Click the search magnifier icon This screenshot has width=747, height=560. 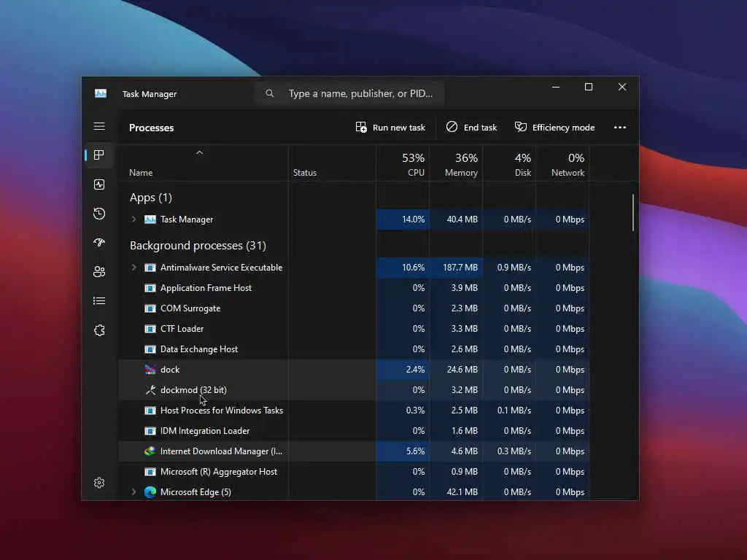click(x=270, y=93)
